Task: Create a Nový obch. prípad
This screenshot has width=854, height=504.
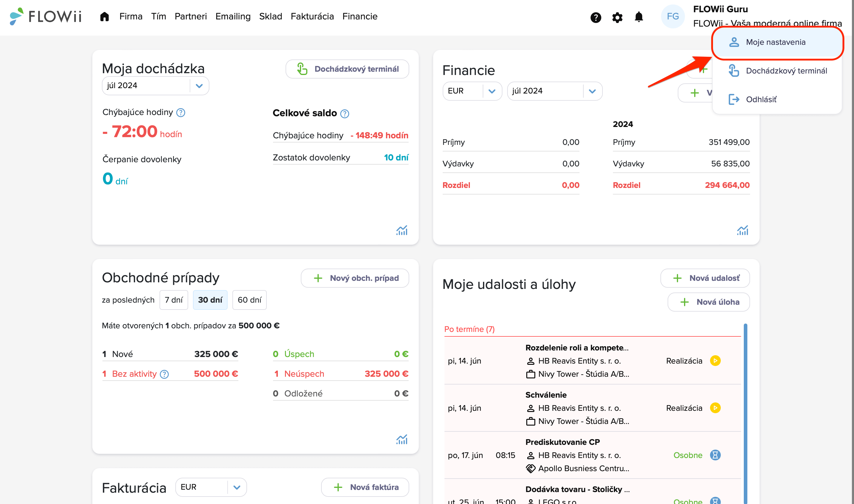Action: (x=355, y=278)
